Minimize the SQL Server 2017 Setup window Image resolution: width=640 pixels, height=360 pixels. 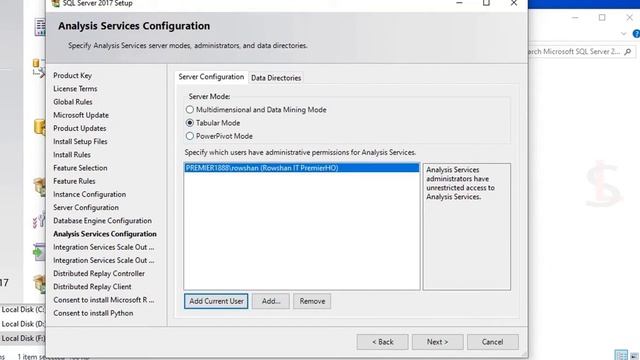[459, 3]
